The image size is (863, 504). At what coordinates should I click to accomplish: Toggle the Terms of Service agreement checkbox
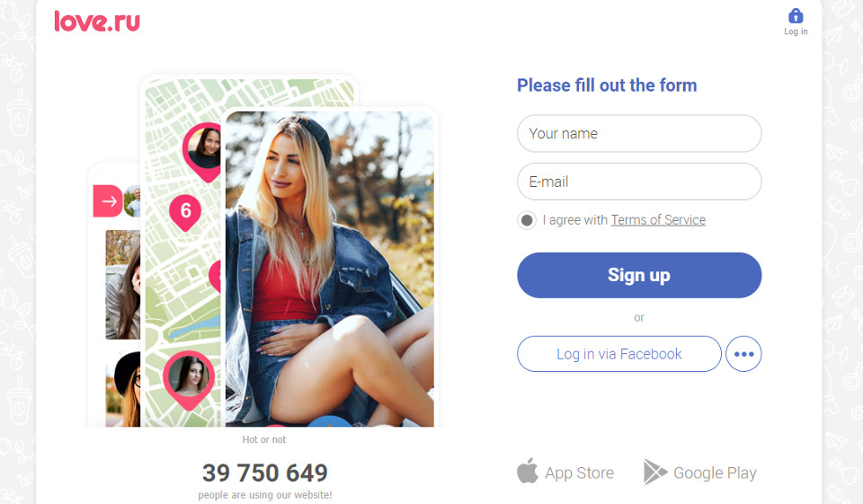(x=527, y=220)
